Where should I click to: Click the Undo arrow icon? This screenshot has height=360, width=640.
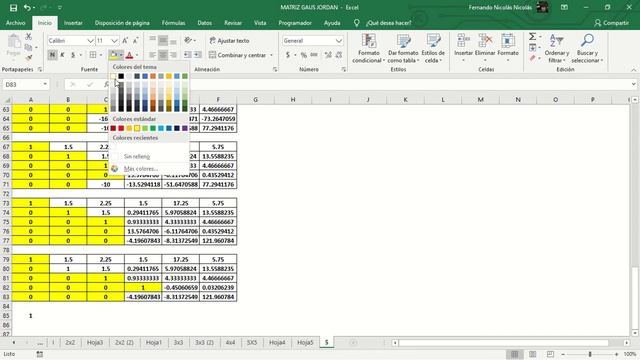pyautogui.click(x=27, y=8)
